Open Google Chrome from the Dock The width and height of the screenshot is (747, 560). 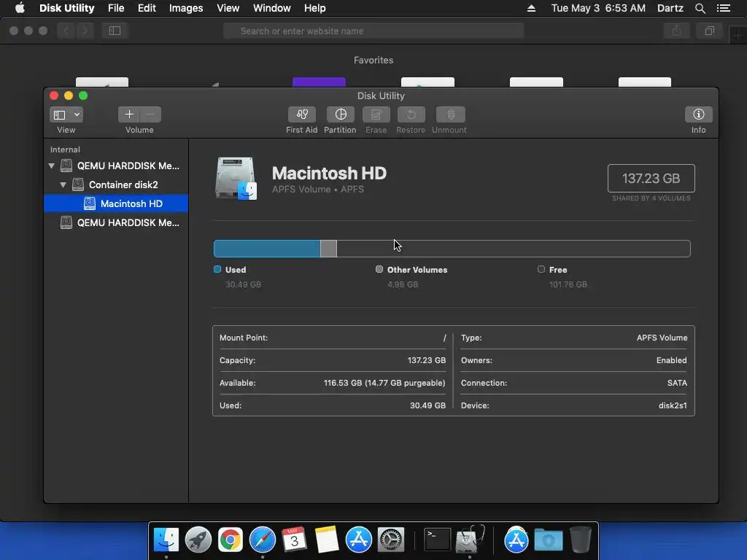pos(230,540)
